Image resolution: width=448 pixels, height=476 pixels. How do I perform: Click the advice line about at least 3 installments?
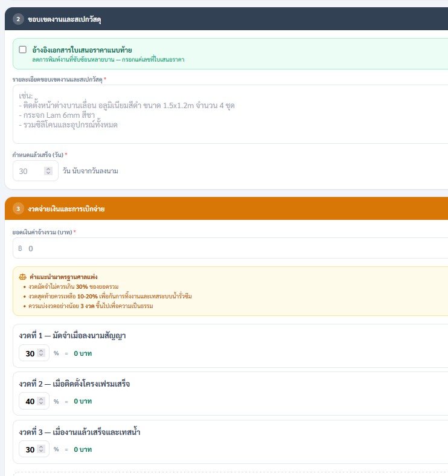click(91, 306)
